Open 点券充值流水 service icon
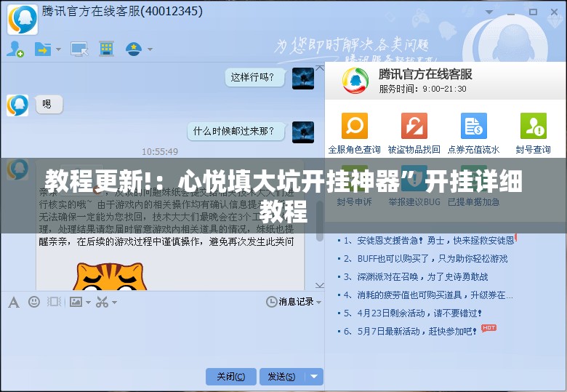Image resolution: width=567 pixels, height=392 pixels. click(x=474, y=126)
